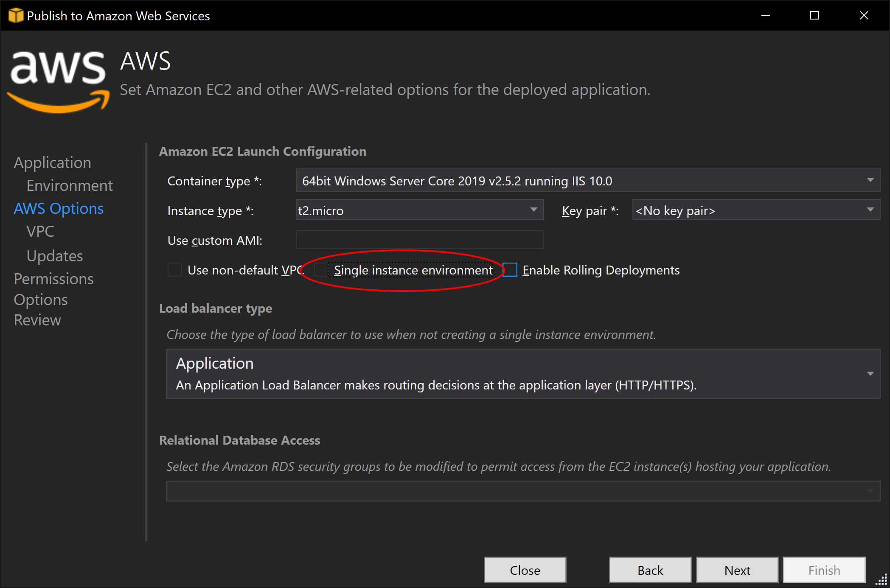Open the Updates section in the sidebar
The image size is (890, 588).
(x=54, y=255)
